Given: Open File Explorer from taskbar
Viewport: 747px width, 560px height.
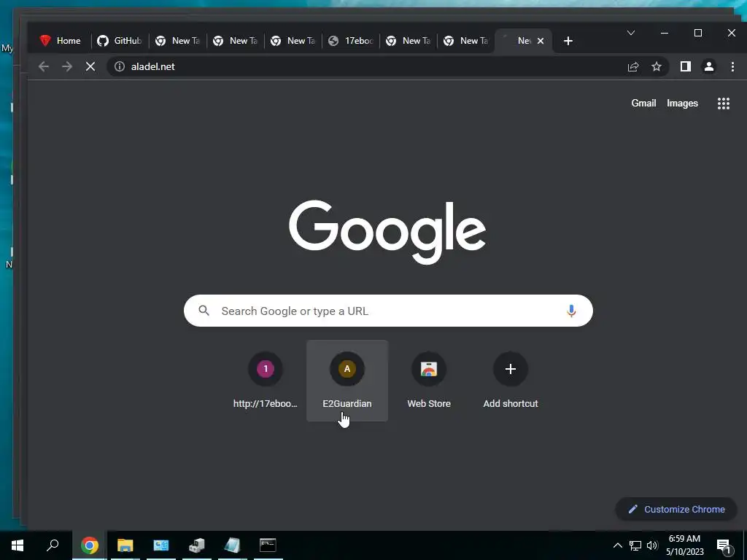Looking at the screenshot, I should click(x=125, y=545).
